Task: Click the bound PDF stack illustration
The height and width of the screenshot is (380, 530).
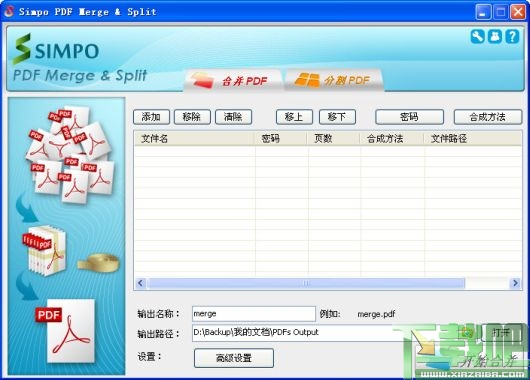Action: tap(44, 250)
